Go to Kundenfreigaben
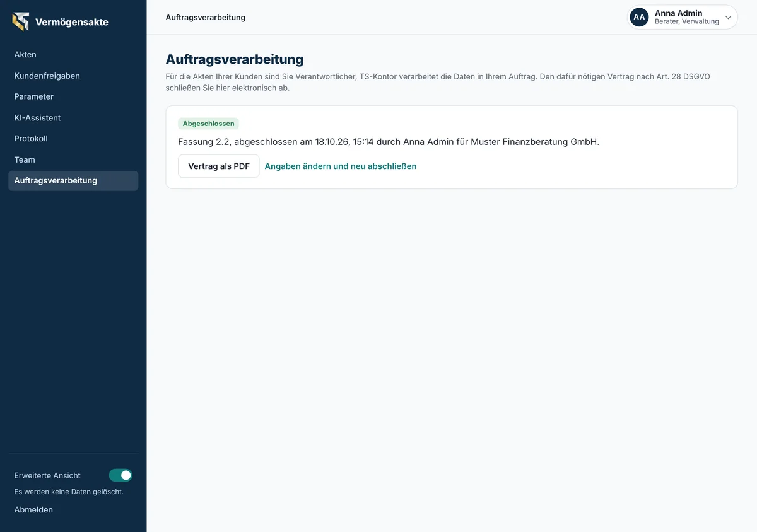 73,76
